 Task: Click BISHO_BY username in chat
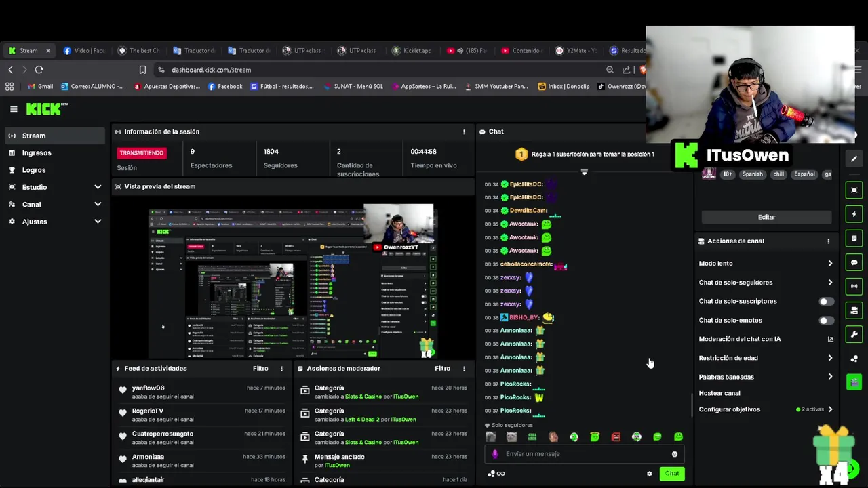point(524,317)
